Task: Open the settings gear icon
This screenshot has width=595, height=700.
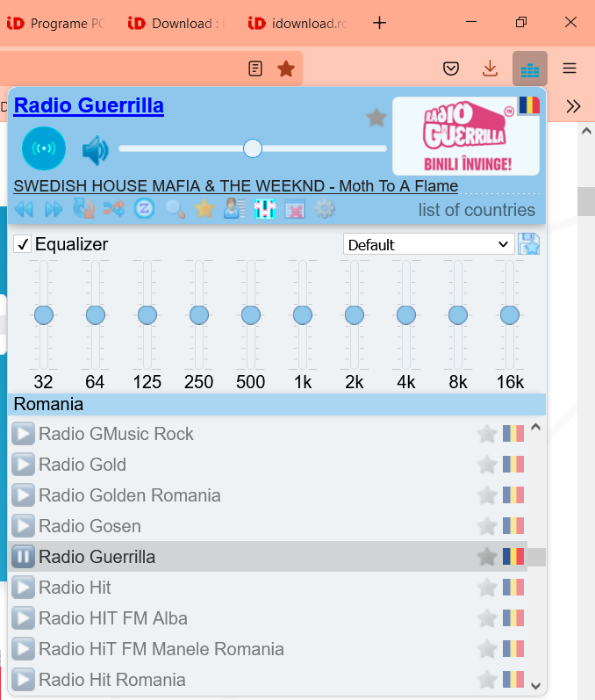Action: 325,208
